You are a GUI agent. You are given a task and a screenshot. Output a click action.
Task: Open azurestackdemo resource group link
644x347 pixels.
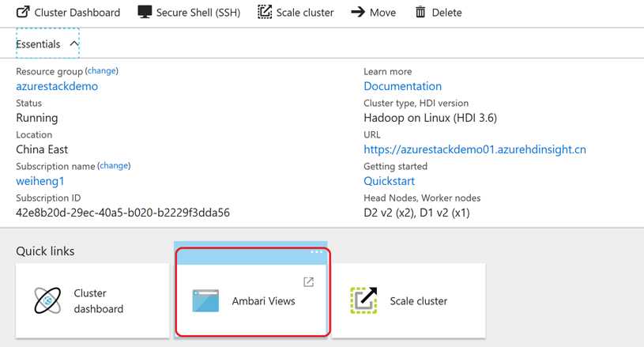(57, 86)
